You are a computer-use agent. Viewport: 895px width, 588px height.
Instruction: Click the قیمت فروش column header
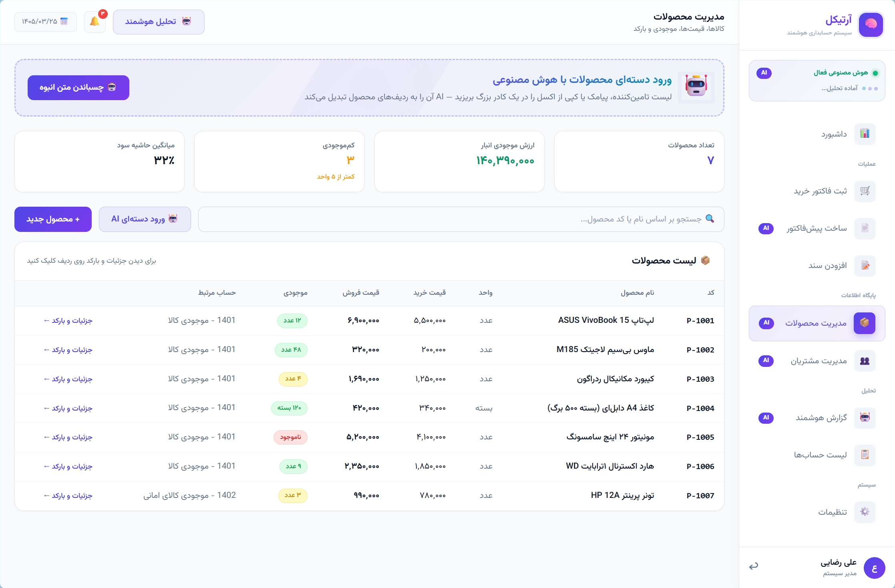360,293
